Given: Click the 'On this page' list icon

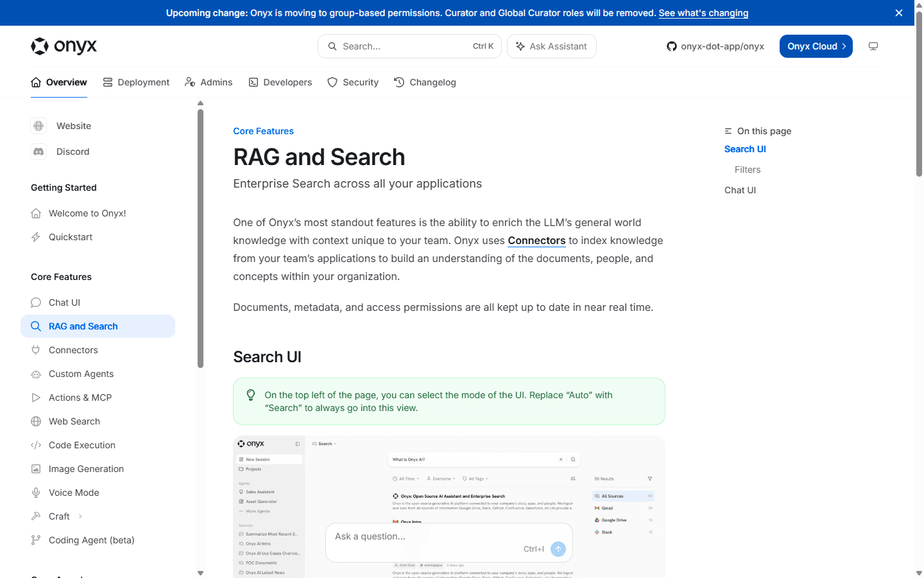Looking at the screenshot, I should (728, 131).
